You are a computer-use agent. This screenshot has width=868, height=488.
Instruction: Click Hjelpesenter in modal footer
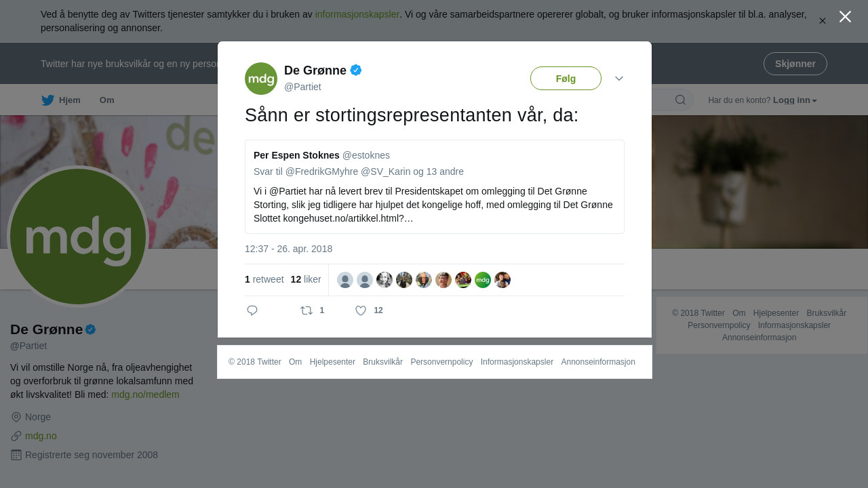point(332,362)
